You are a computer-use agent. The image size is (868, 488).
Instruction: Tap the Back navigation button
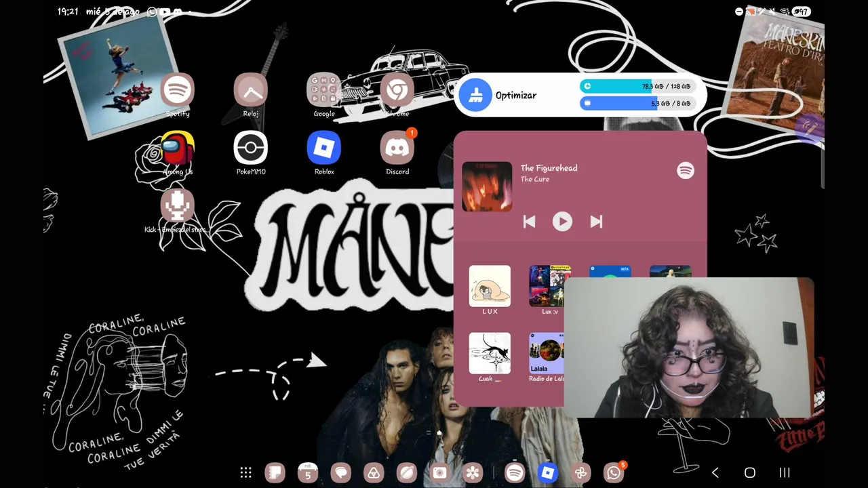pyautogui.click(x=715, y=473)
